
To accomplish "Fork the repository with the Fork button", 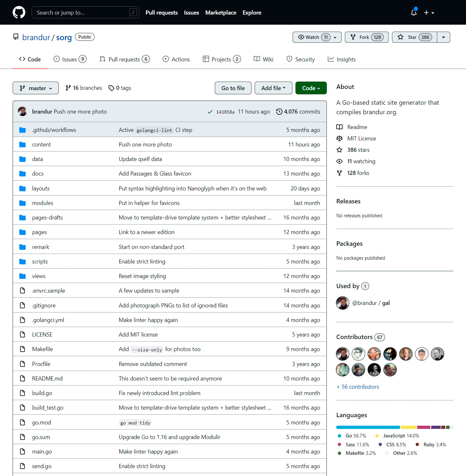I will click(x=367, y=37).
